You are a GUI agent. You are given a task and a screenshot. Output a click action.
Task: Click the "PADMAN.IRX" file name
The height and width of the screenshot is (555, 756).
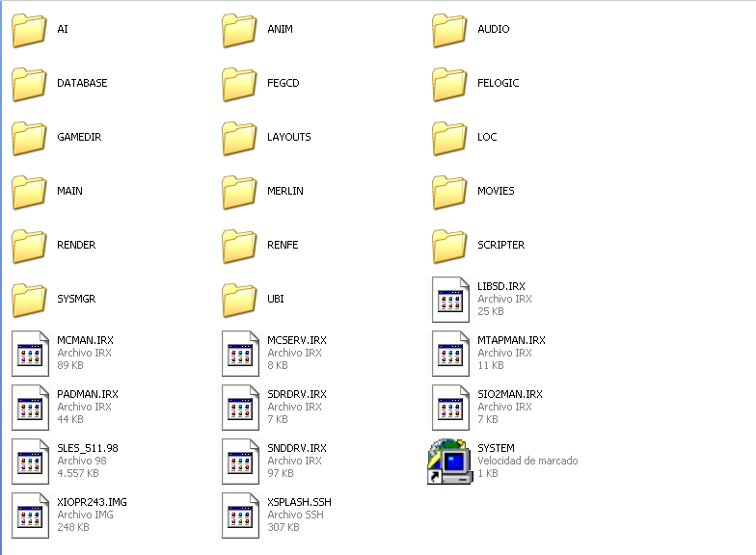tap(87, 394)
